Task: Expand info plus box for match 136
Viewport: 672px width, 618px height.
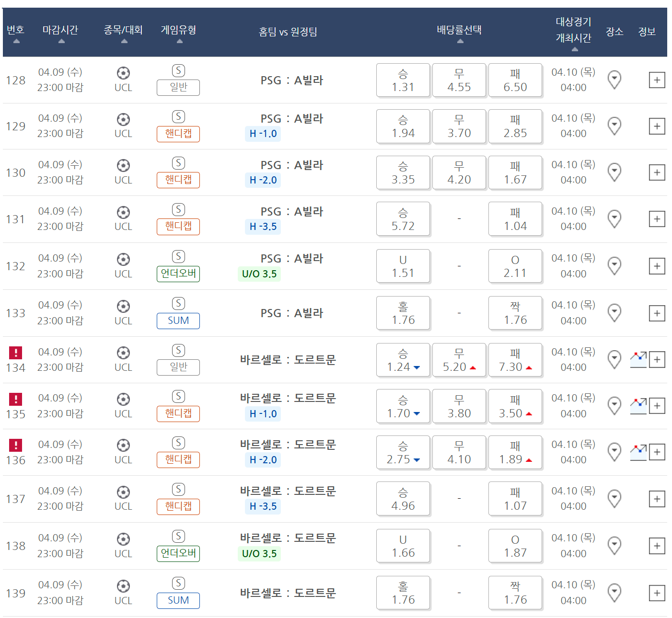Action: pyautogui.click(x=657, y=452)
